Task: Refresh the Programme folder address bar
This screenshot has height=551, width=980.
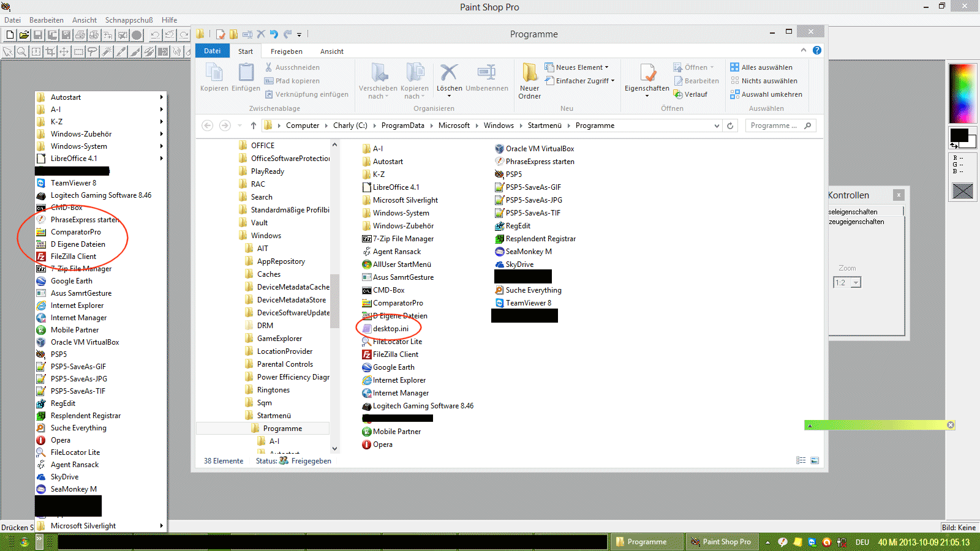Action: tap(730, 126)
